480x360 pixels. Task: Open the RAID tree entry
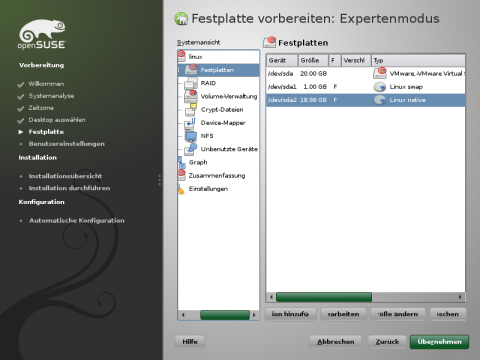(x=208, y=83)
